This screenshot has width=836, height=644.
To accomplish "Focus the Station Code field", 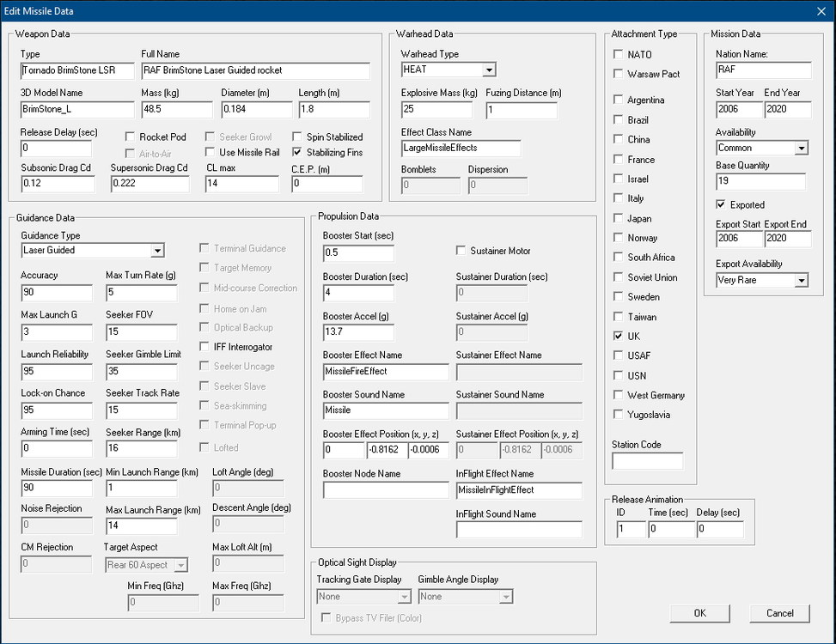I will click(x=647, y=461).
